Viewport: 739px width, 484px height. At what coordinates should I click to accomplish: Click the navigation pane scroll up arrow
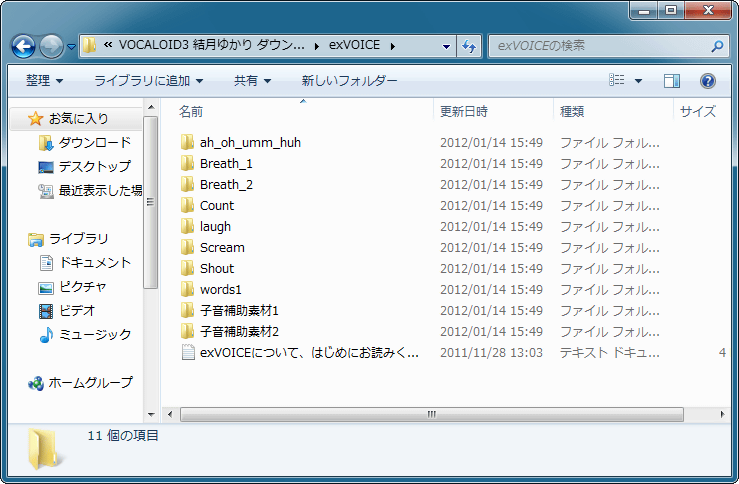point(151,107)
